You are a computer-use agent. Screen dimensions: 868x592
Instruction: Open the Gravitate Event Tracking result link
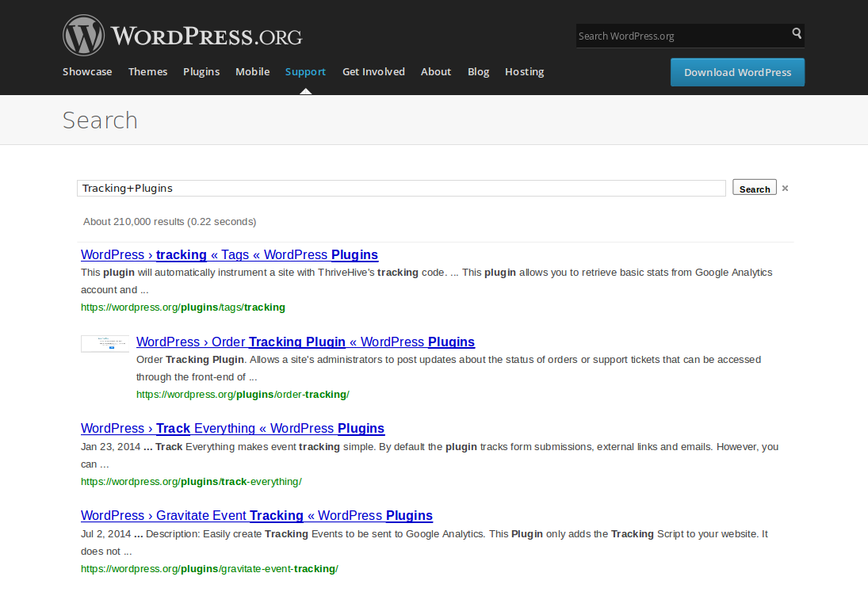pyautogui.click(x=257, y=516)
